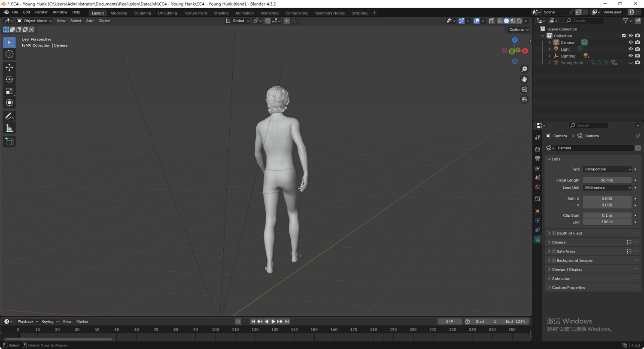Viewport: 644px width, 349px height.
Task: Enable the Depth of Field checkbox
Action: coord(554,234)
